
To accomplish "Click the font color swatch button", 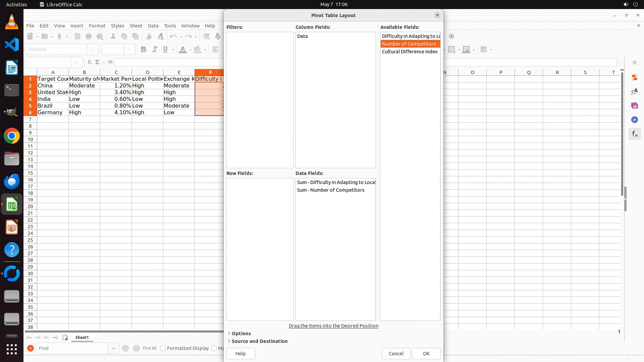I will pyautogui.click(x=182, y=50).
